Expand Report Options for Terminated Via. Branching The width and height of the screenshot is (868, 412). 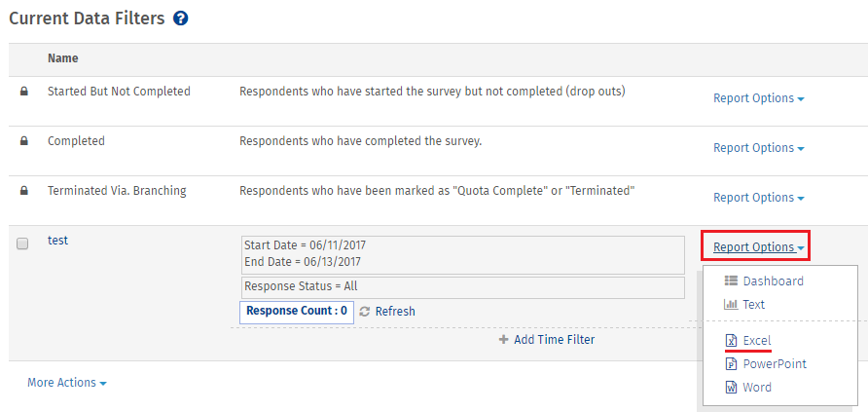(758, 198)
